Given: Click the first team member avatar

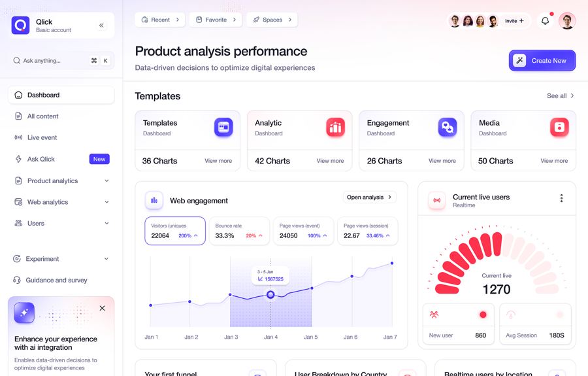Looking at the screenshot, I should [455, 21].
